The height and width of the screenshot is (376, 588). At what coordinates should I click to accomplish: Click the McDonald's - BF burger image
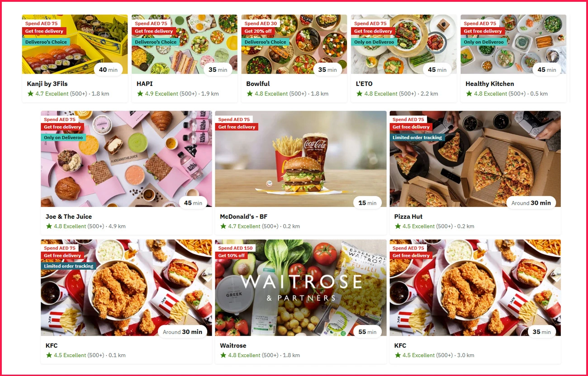click(x=301, y=159)
